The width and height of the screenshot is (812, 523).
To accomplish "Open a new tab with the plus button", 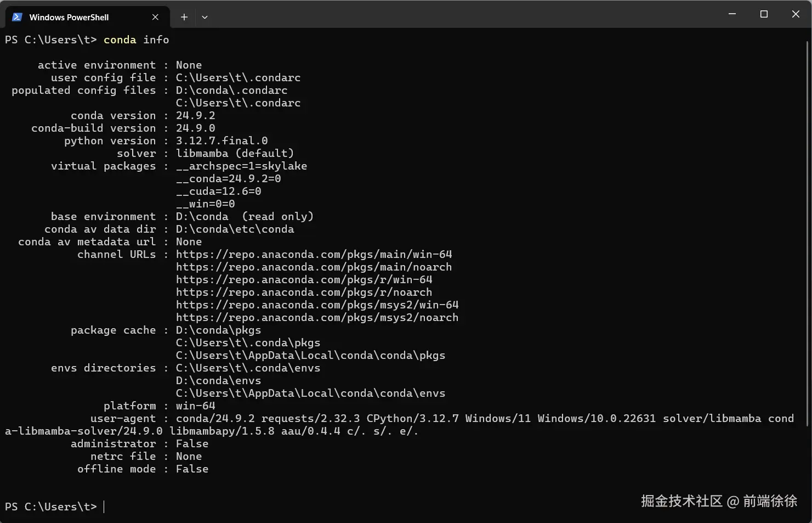I will point(184,17).
